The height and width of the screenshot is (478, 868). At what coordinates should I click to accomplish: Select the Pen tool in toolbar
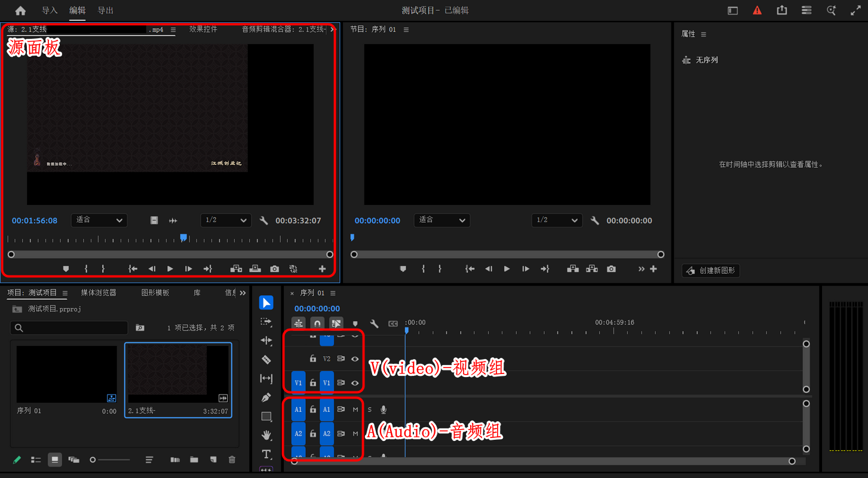click(x=266, y=397)
